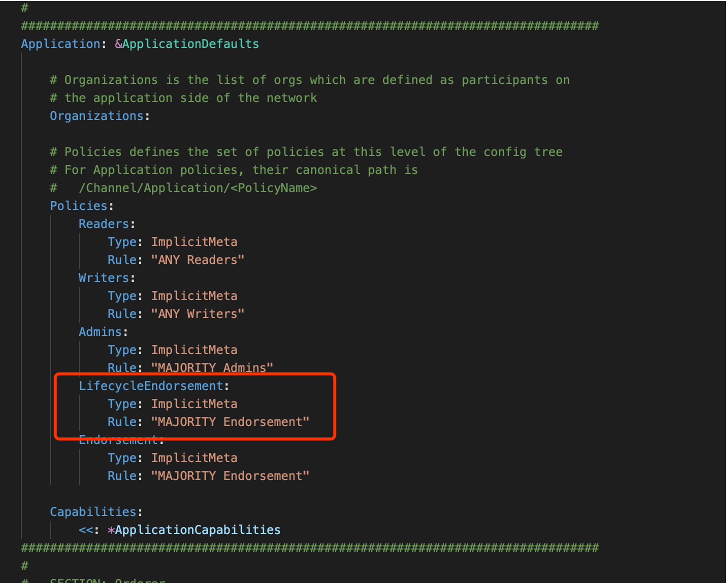Click comment 'For Application policies, their canonical path'

pyautogui.click(x=234, y=170)
